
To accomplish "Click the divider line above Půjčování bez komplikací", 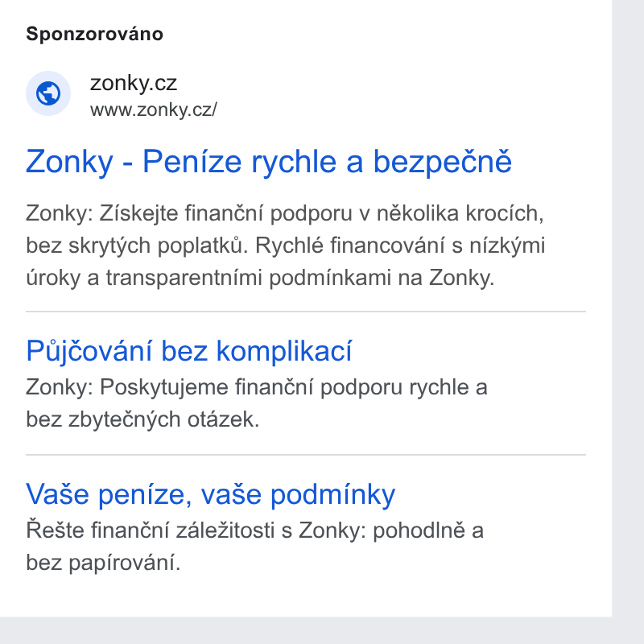I will pos(306,312).
